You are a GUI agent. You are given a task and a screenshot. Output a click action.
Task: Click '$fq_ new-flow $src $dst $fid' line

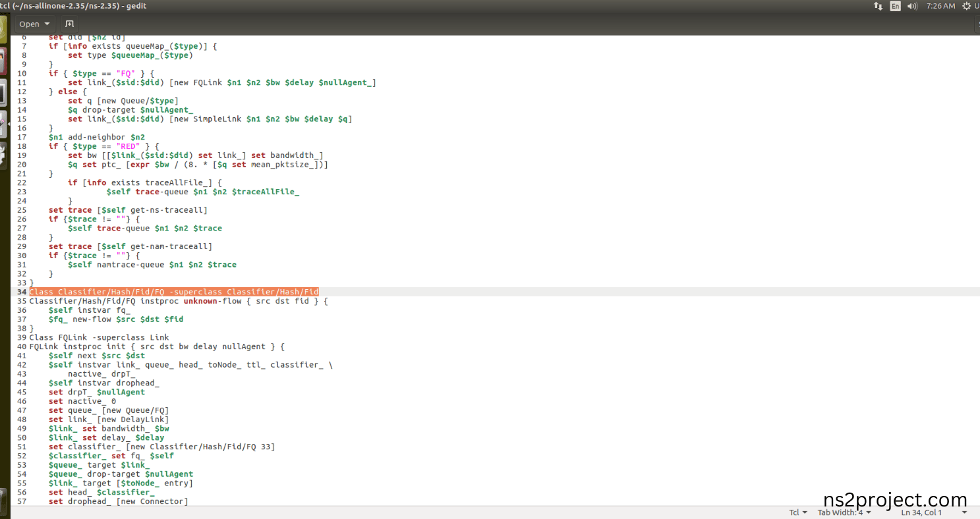(x=116, y=319)
